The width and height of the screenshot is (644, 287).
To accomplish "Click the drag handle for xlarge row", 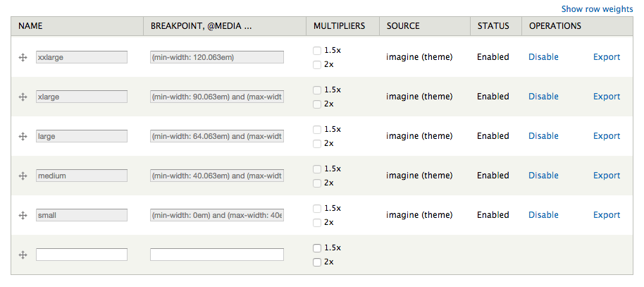I will [23, 97].
